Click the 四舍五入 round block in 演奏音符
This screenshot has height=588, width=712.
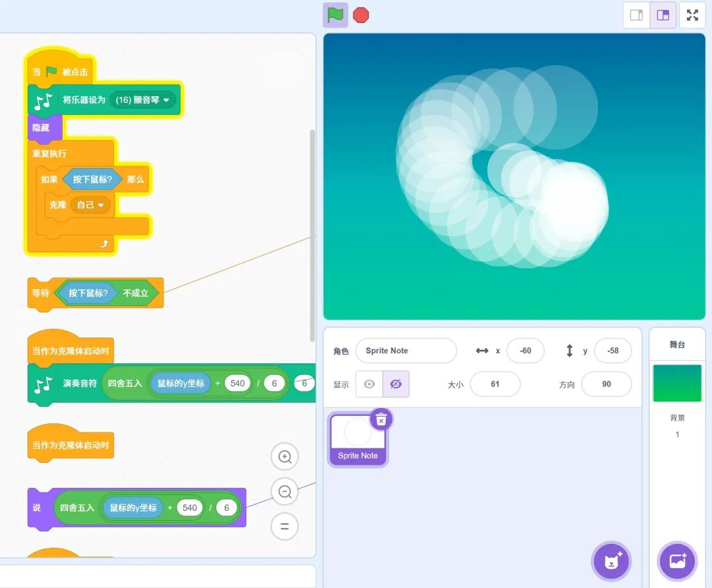[x=125, y=384]
